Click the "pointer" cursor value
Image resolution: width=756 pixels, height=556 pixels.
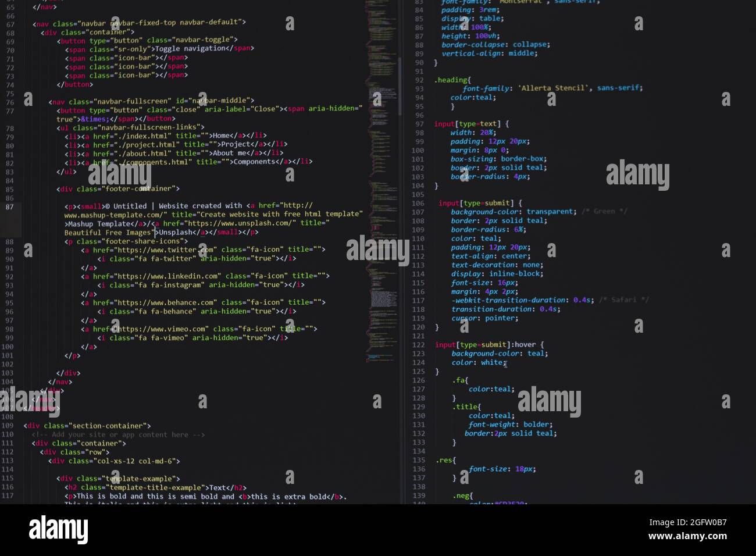(x=500, y=318)
